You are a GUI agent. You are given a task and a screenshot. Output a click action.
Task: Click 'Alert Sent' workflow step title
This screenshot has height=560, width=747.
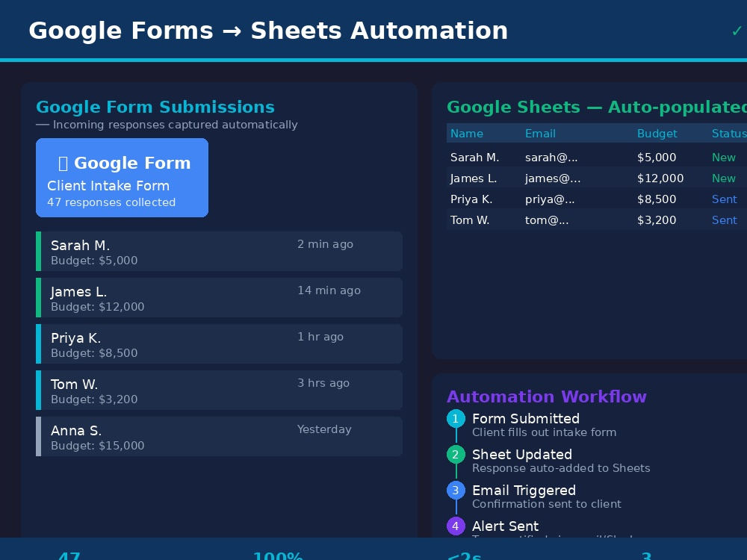505,526
